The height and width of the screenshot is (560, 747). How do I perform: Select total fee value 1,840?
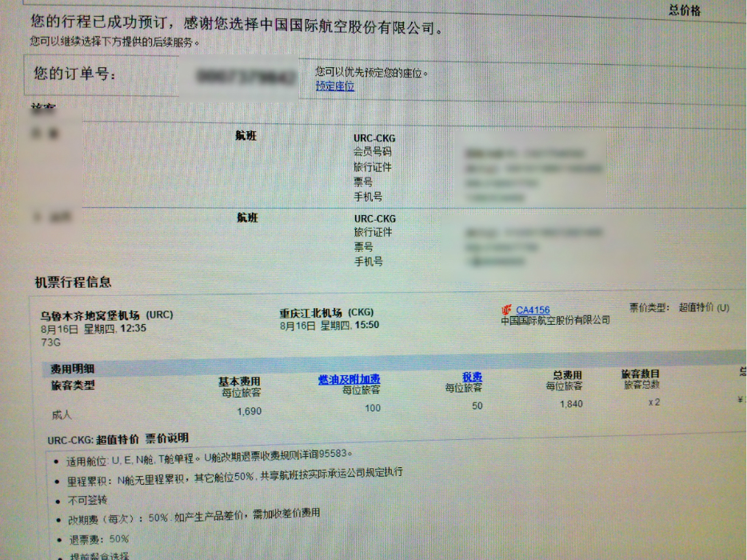(x=571, y=404)
